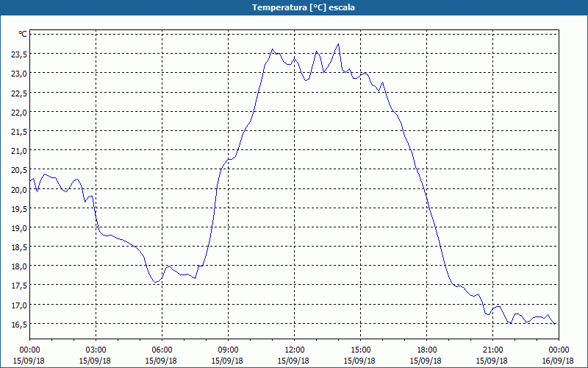Click the 19,5 y-axis value

(x=19, y=209)
